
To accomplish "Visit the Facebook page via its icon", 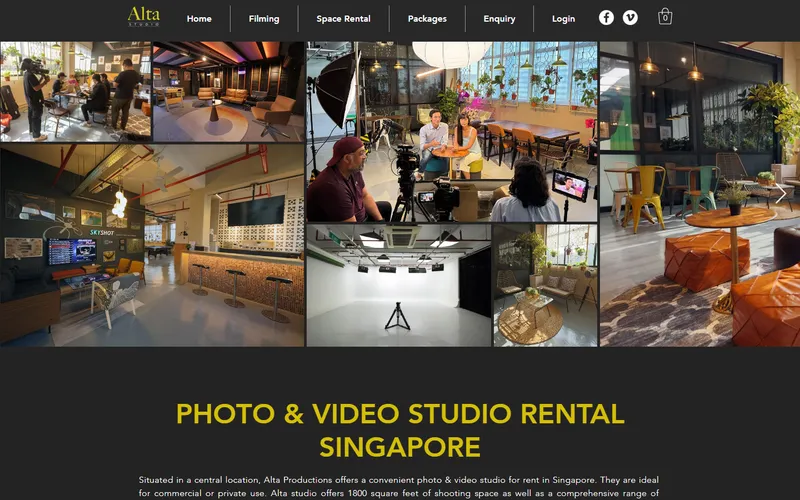I will click(606, 18).
